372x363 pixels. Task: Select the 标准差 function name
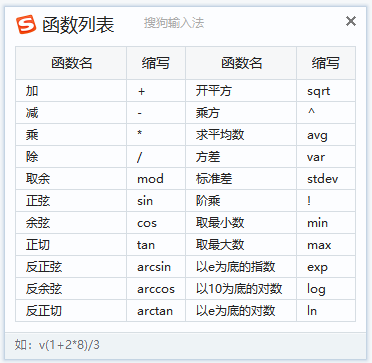click(x=214, y=179)
